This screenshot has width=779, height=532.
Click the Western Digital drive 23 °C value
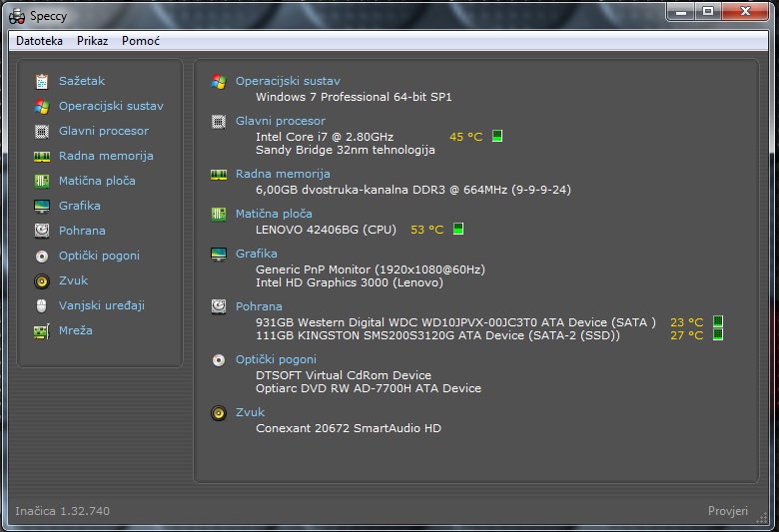point(686,322)
